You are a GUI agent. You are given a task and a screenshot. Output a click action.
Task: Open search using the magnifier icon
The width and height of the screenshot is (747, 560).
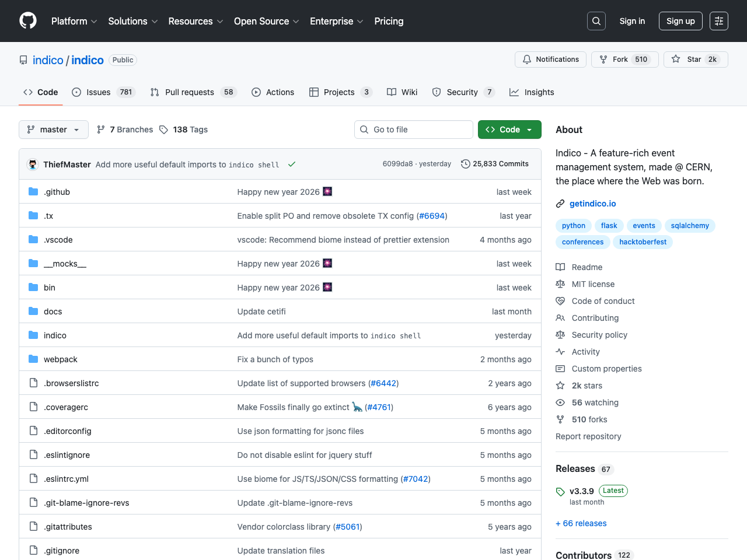tap(596, 20)
